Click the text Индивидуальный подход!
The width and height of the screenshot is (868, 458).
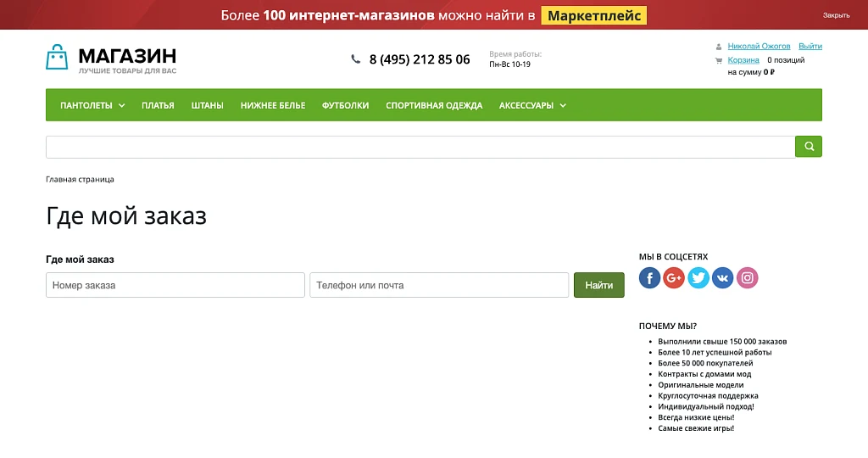(706, 406)
